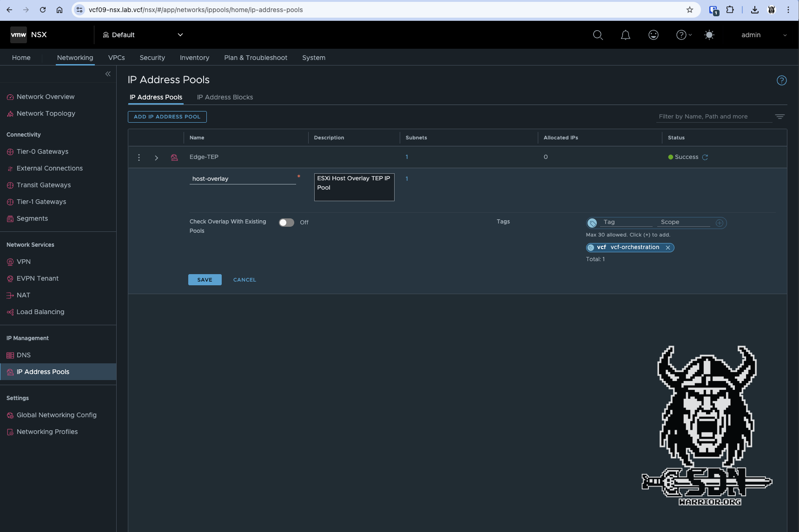
Task: Open the global search magnifier icon
Action: coord(598,35)
